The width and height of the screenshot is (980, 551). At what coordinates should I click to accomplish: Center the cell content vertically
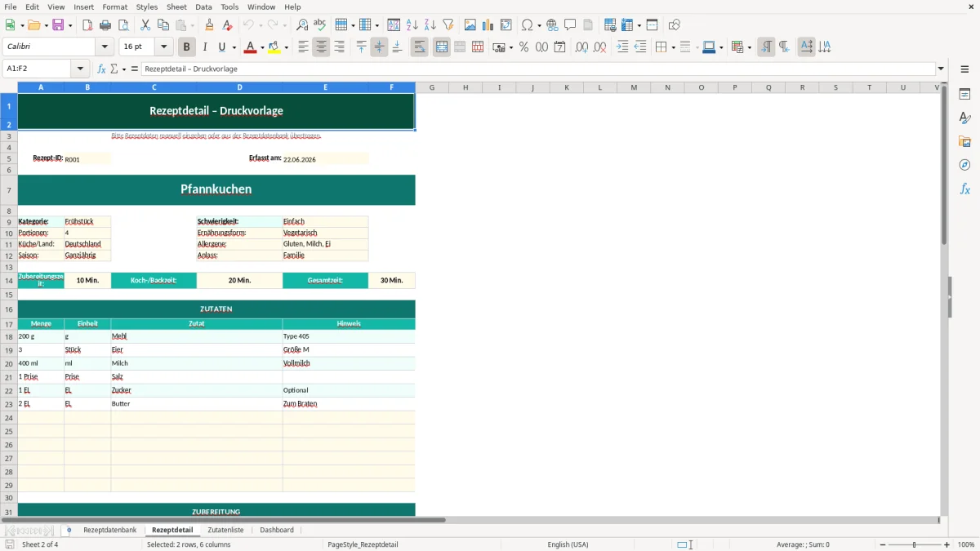click(x=379, y=47)
